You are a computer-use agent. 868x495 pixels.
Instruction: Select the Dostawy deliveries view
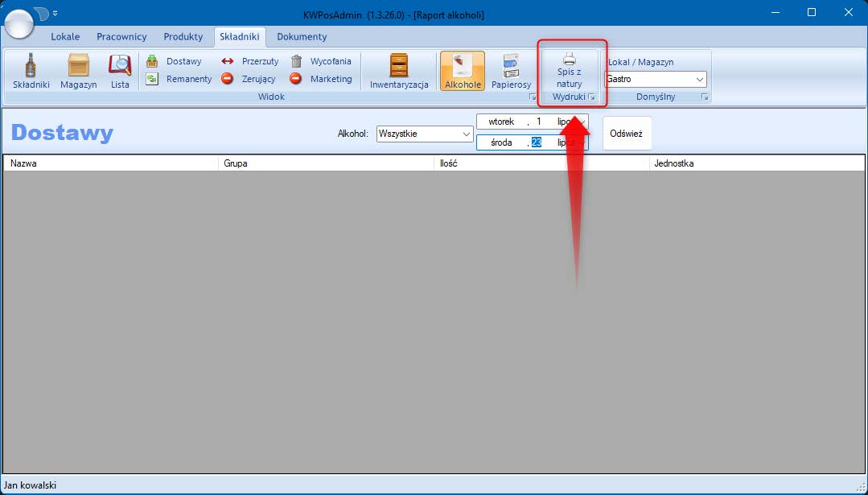click(x=175, y=61)
